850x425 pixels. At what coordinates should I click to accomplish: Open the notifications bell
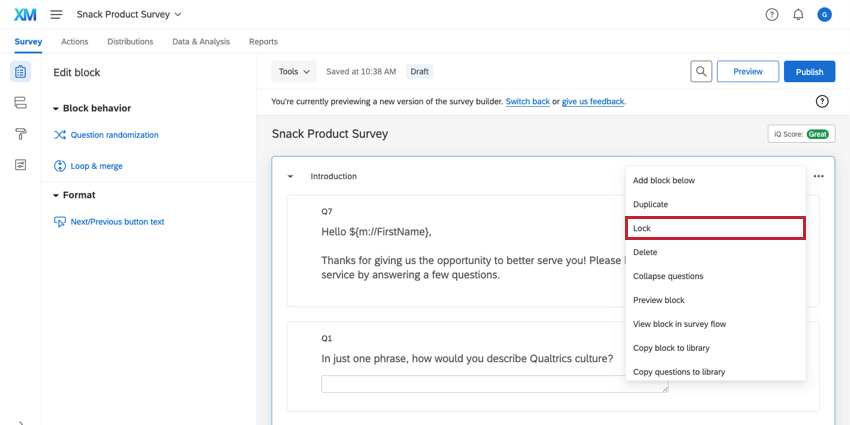(798, 15)
